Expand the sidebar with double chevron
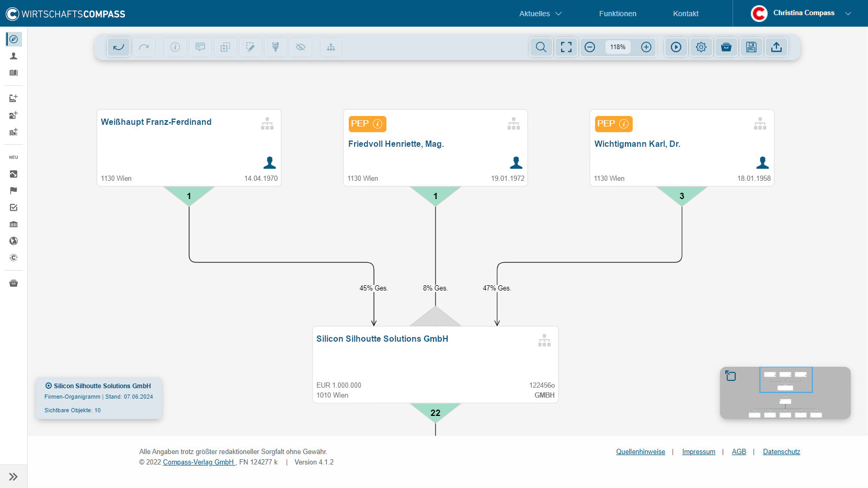 tap(14, 477)
